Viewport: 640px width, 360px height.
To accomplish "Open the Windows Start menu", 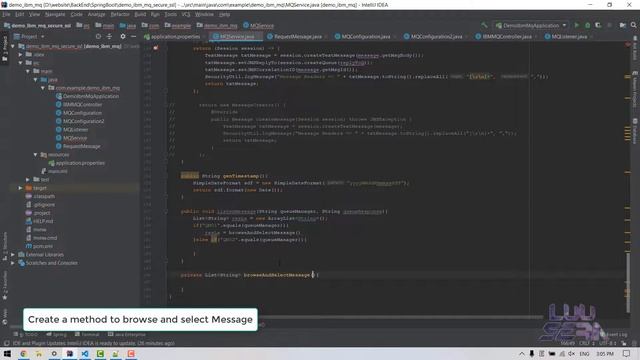I will [x=7, y=353].
